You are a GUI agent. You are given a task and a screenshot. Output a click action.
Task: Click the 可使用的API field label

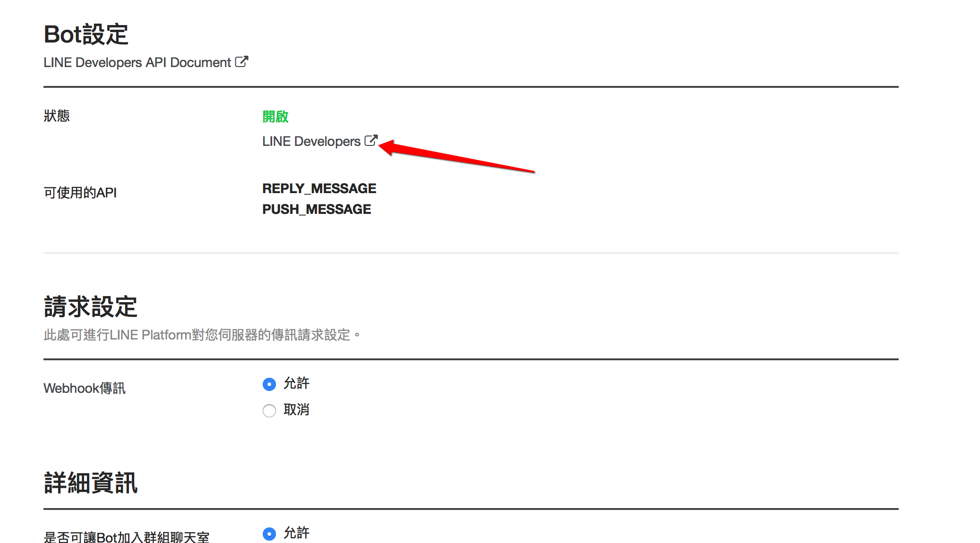click(80, 193)
